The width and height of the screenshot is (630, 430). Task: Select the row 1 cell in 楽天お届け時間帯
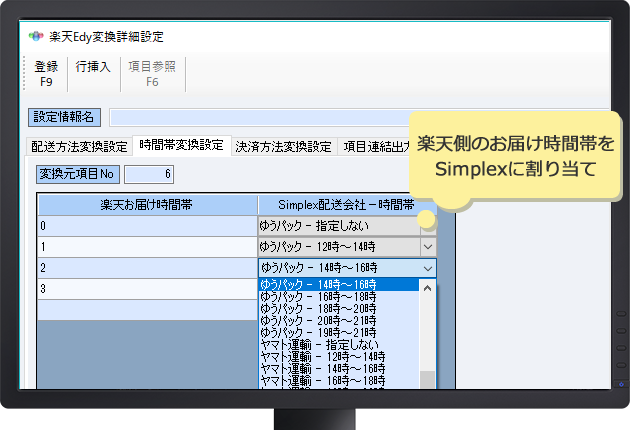click(x=147, y=247)
